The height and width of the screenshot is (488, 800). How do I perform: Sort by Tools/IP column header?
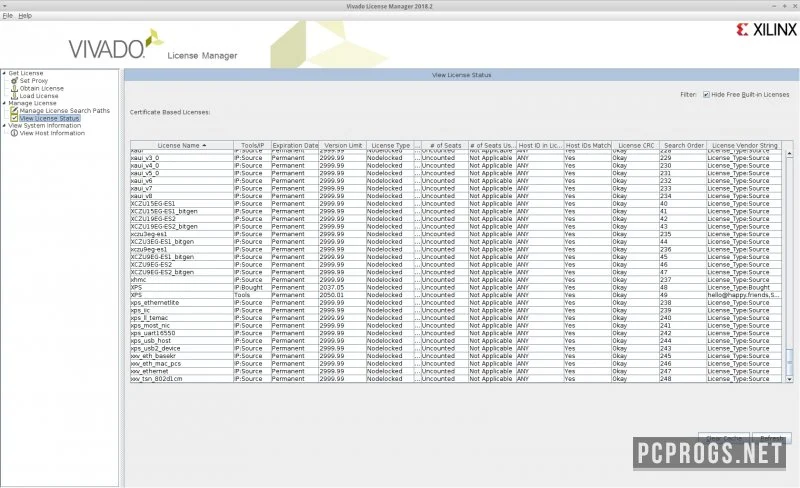point(252,145)
